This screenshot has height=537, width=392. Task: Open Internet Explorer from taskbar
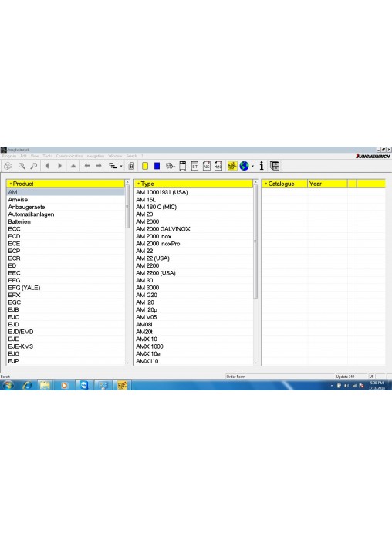coord(27,385)
